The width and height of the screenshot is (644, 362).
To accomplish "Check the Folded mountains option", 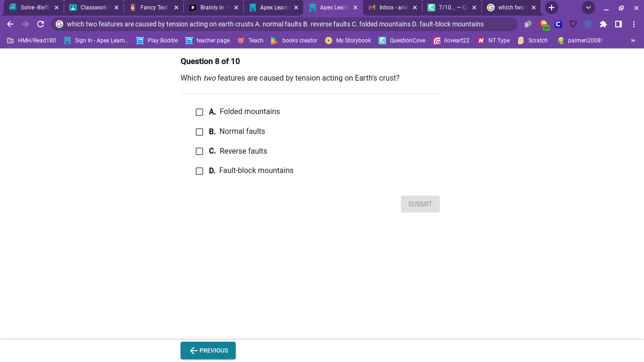I will point(199,112).
